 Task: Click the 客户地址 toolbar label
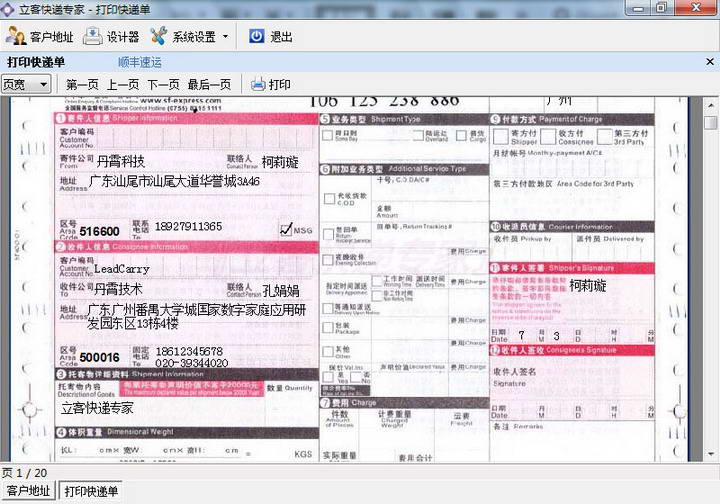[51, 37]
